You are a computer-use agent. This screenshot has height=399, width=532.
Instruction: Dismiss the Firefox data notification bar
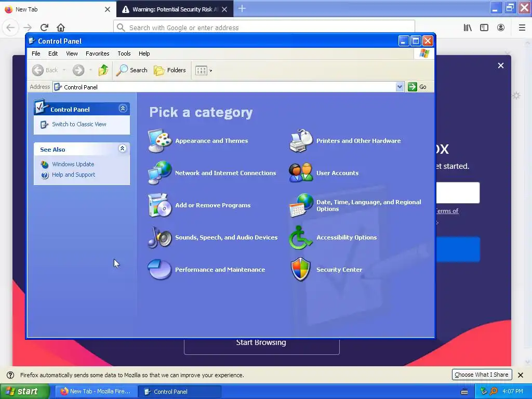click(x=521, y=375)
